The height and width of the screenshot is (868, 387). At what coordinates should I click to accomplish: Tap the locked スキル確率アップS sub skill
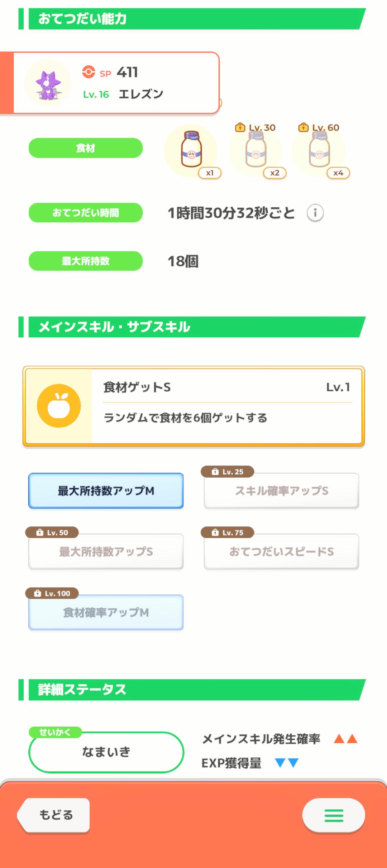281,491
